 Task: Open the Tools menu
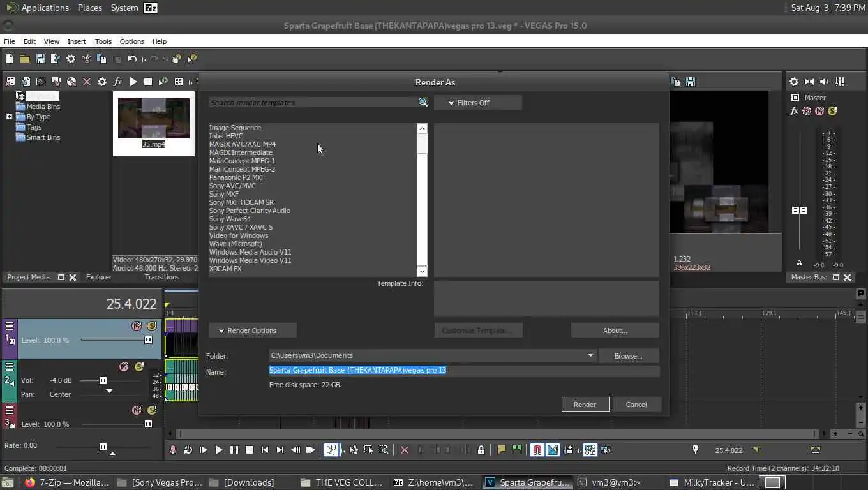click(103, 41)
